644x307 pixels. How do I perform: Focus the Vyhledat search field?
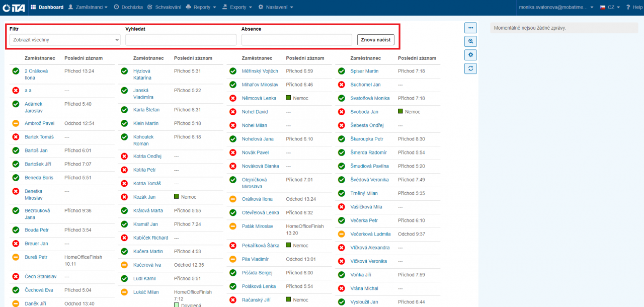click(x=181, y=40)
